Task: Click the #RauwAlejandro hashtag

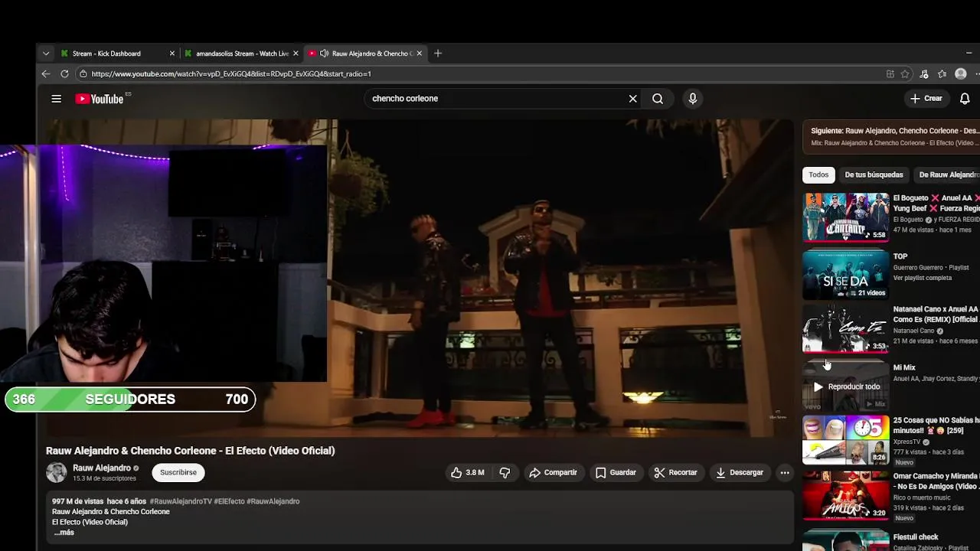Action: pos(273,501)
